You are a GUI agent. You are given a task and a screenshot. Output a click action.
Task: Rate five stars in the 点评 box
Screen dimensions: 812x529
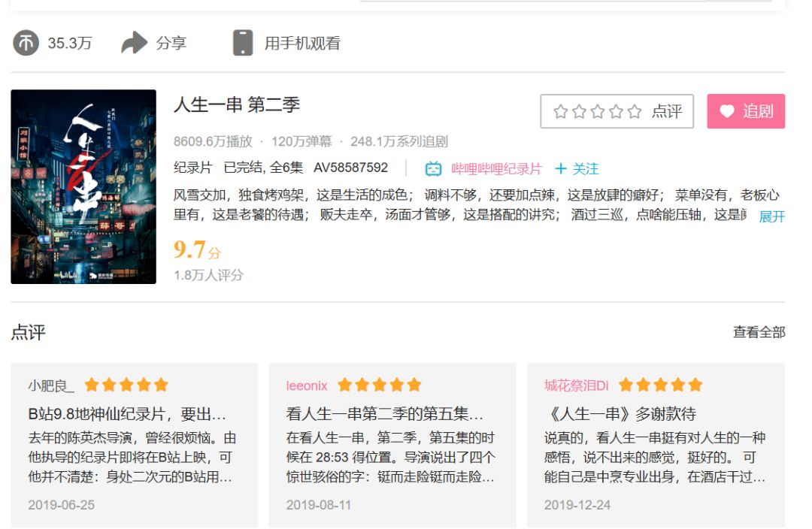[x=635, y=112]
